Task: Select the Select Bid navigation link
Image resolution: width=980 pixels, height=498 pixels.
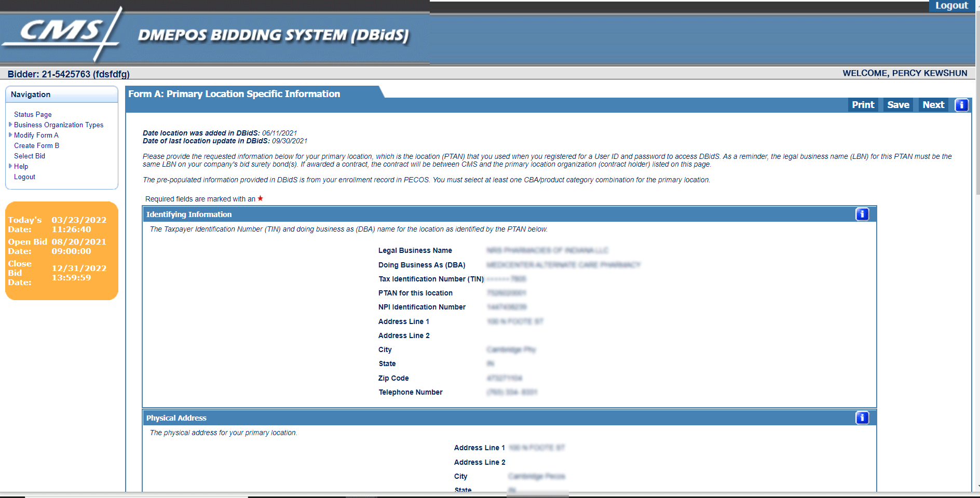Action: [30, 156]
